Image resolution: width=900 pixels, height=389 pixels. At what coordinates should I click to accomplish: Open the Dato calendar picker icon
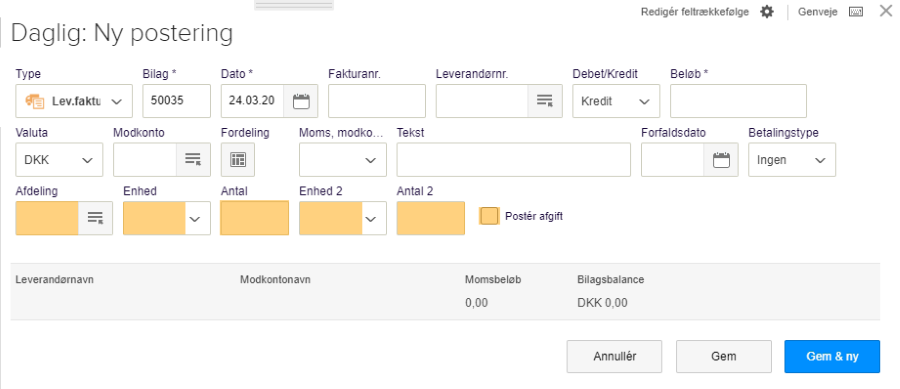(x=301, y=101)
